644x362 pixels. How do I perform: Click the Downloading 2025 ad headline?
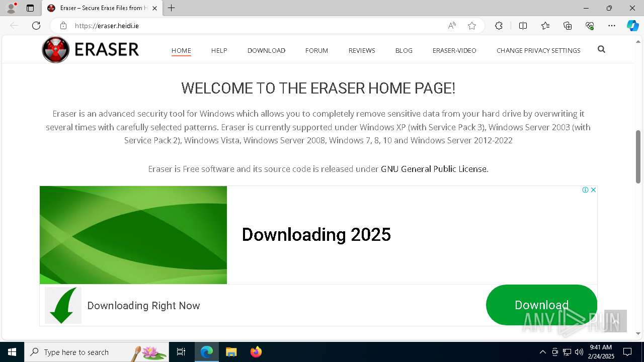tap(316, 235)
